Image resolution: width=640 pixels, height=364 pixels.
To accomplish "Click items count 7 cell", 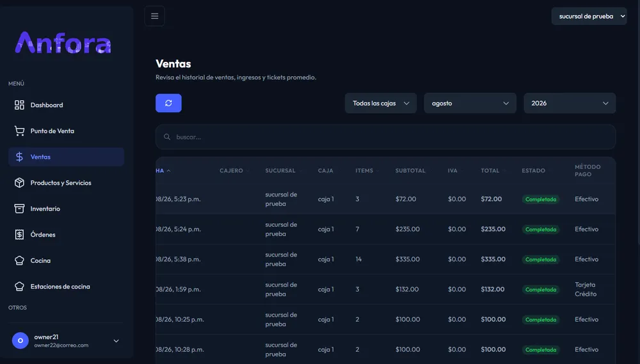I will (x=357, y=229).
